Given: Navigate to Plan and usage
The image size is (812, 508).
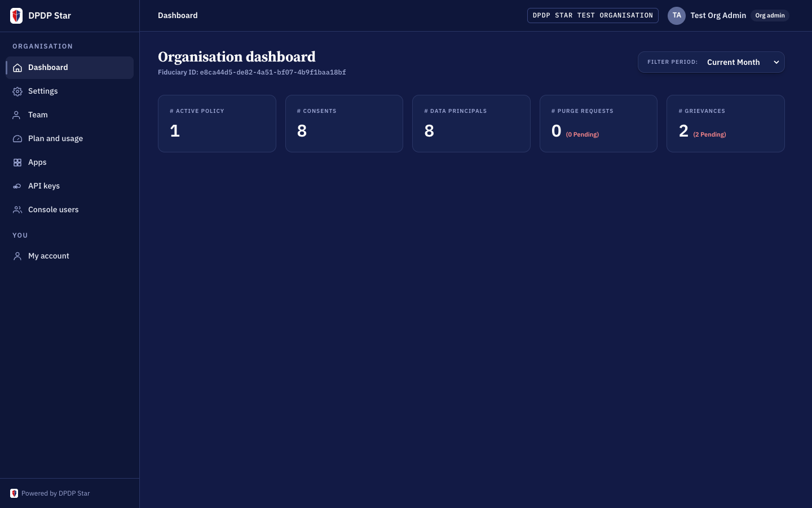Looking at the screenshot, I should coord(70,139).
